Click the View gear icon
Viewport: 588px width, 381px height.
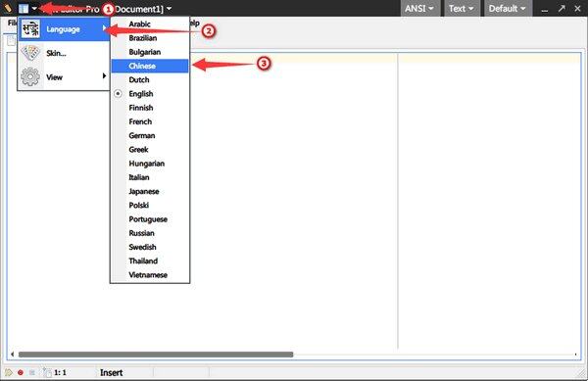[30, 76]
